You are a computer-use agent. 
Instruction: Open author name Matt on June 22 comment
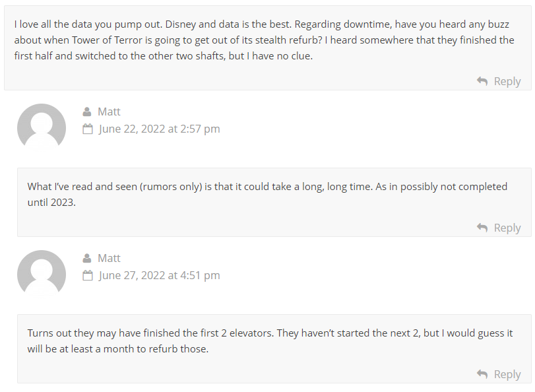(109, 112)
